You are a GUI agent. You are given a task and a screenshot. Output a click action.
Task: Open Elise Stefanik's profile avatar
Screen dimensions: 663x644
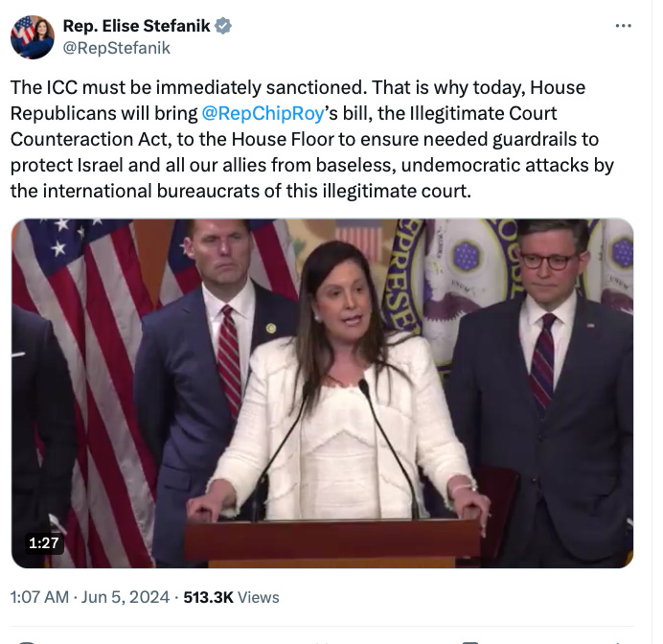point(33,37)
